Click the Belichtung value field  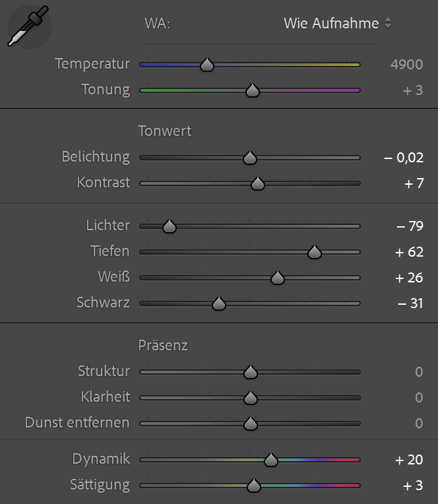click(404, 158)
